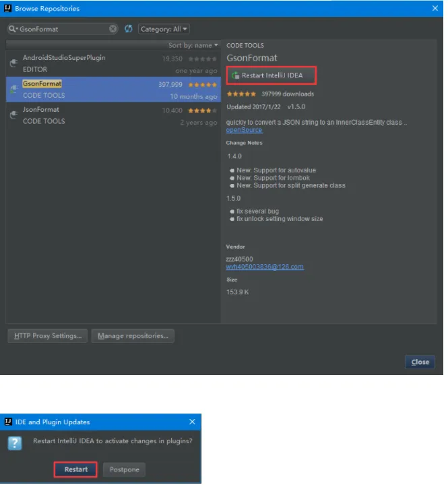Click the GsonFormat row star rating
The width and height of the screenshot is (448, 489).
coord(202,84)
